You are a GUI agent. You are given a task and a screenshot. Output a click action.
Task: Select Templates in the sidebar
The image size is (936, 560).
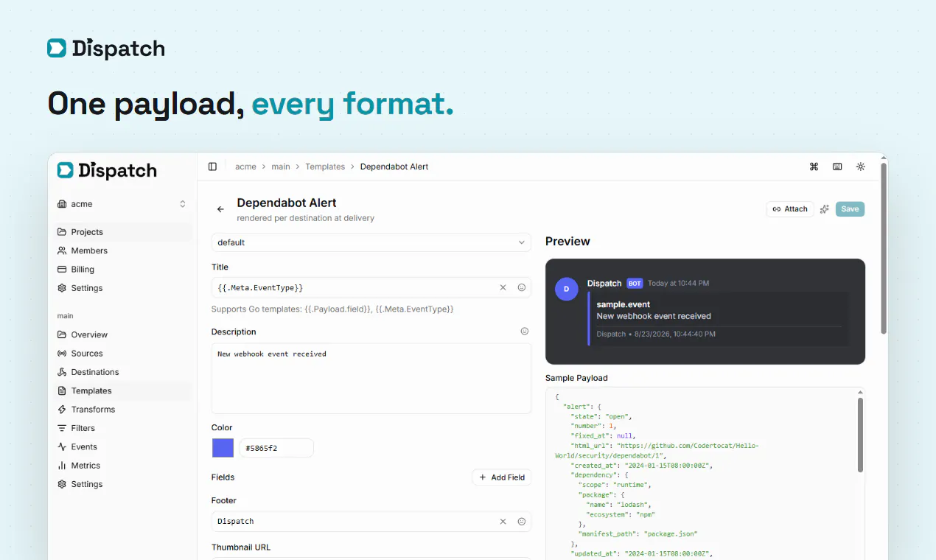[122, 391]
